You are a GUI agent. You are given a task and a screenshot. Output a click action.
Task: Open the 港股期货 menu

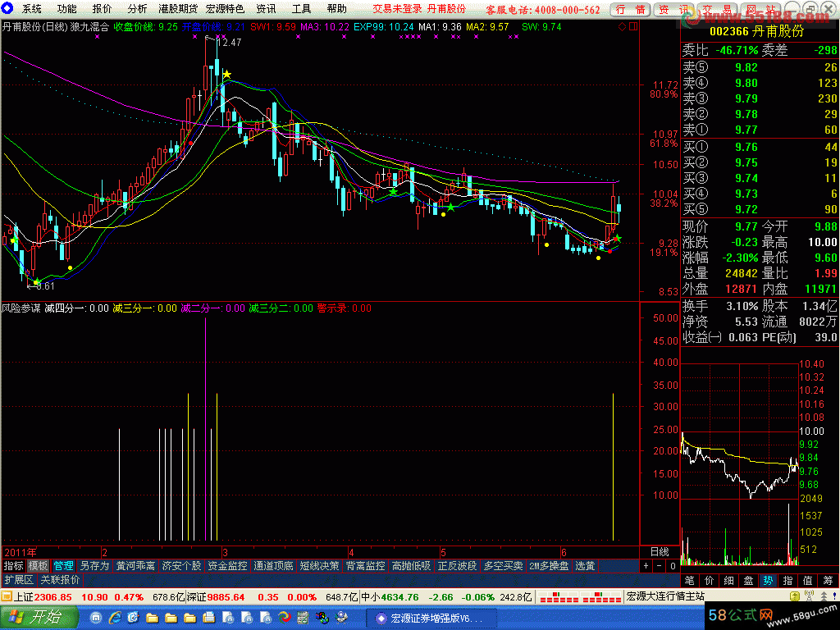178,9
